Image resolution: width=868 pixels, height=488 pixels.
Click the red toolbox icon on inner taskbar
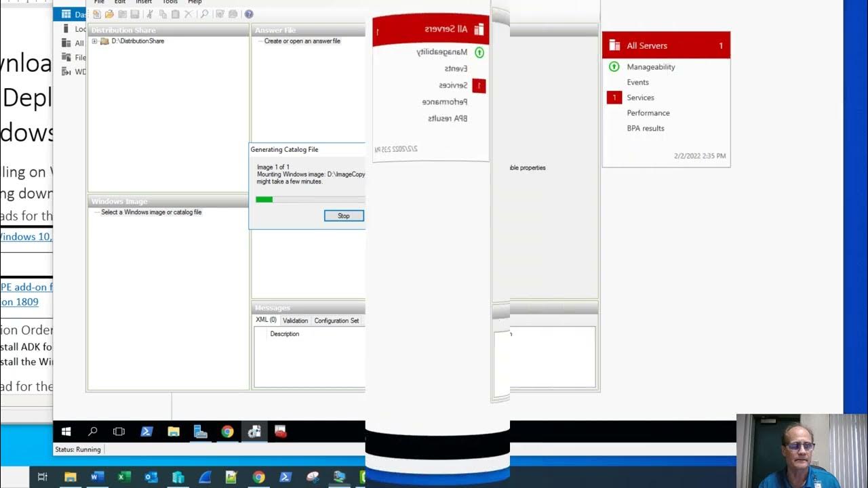tap(281, 432)
